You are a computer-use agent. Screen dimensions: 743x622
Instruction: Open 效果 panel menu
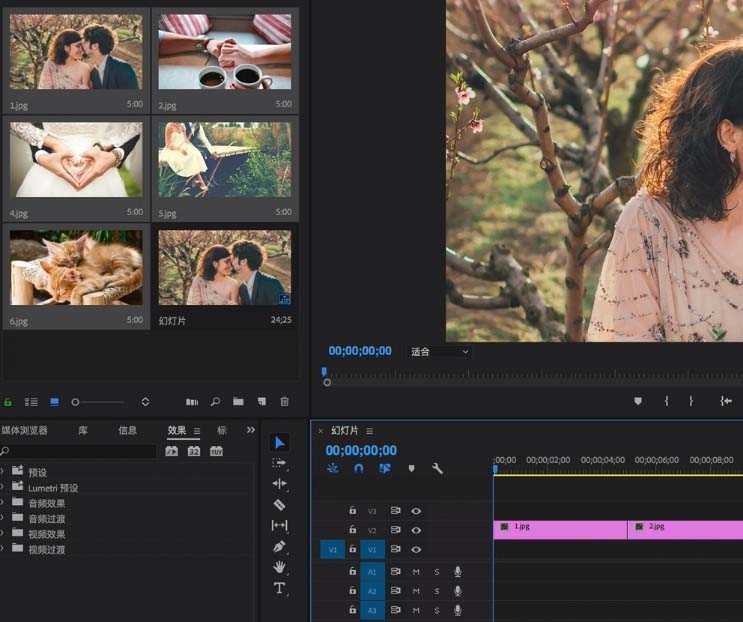[x=197, y=431]
